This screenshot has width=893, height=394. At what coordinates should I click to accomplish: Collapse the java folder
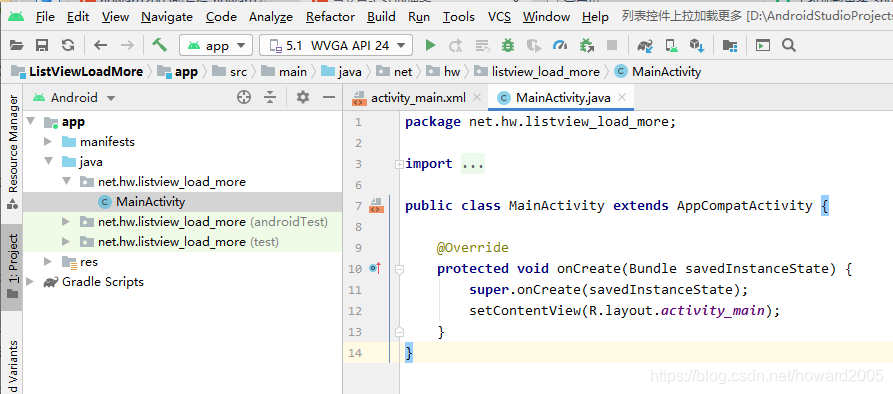tap(48, 162)
